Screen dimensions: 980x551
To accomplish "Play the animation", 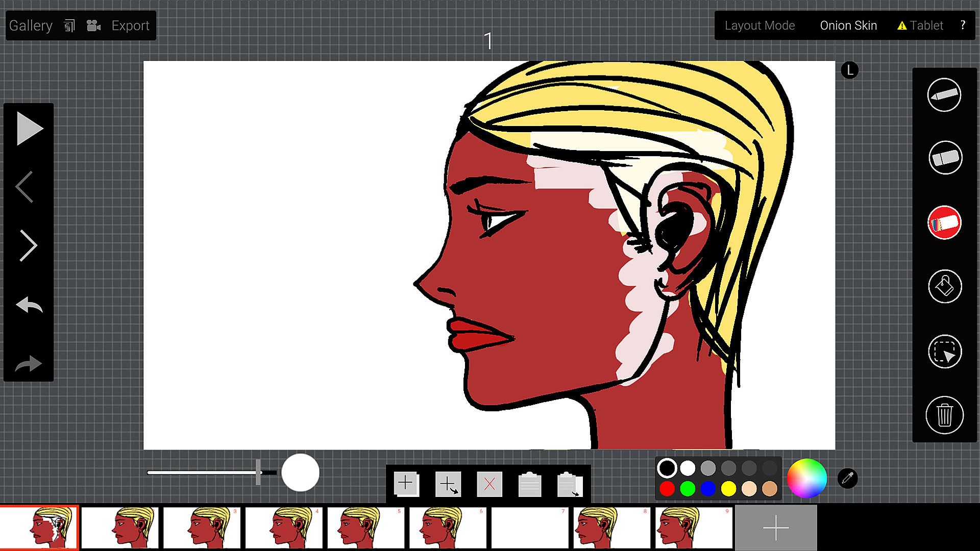I will pyautogui.click(x=29, y=129).
